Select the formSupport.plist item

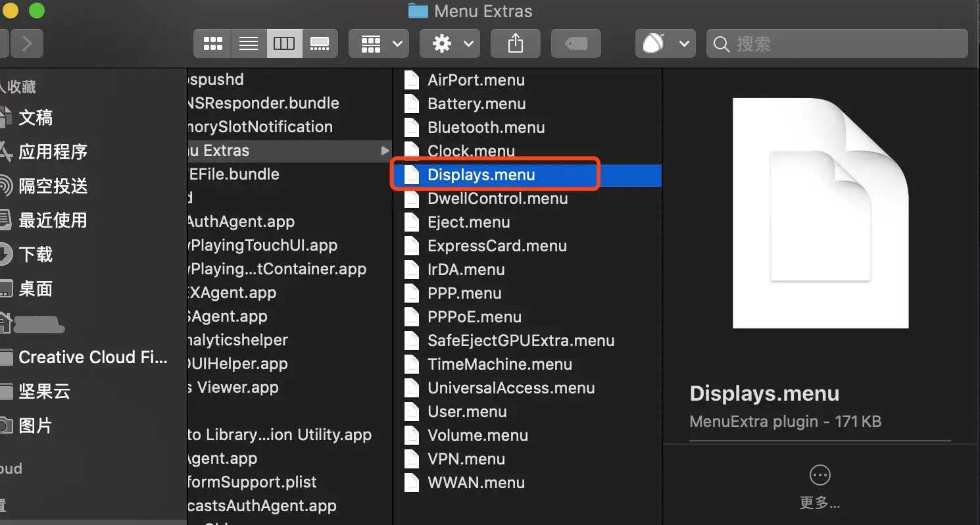pyautogui.click(x=252, y=482)
